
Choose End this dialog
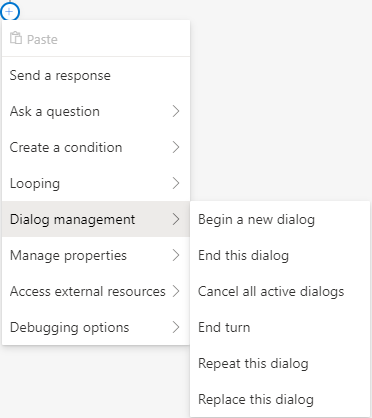tap(280, 255)
